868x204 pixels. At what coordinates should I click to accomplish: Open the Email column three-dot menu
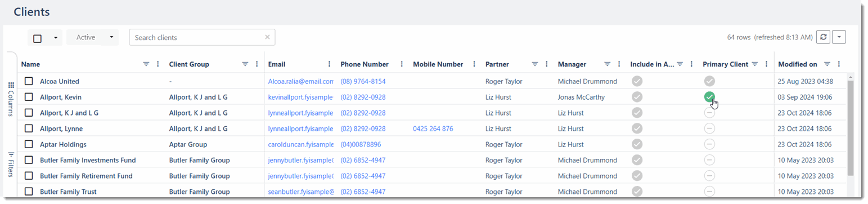click(x=329, y=64)
